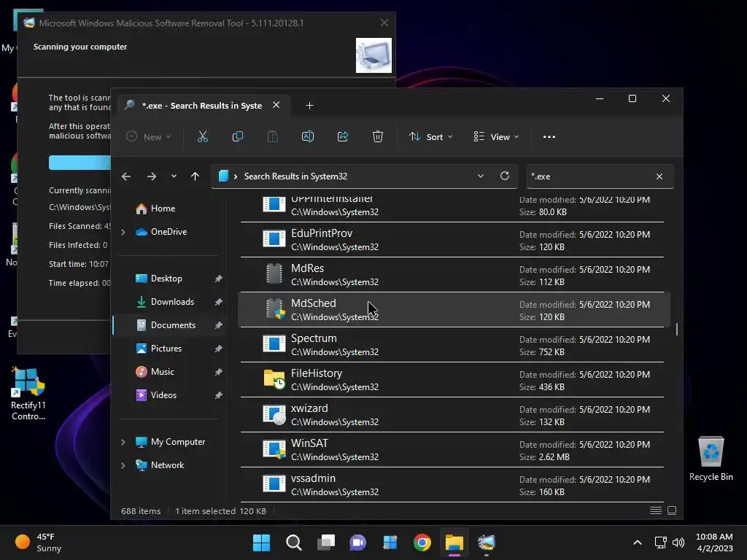Viewport: 747px width, 560px height.
Task: Select the WinSAT file result
Action: tap(454, 450)
